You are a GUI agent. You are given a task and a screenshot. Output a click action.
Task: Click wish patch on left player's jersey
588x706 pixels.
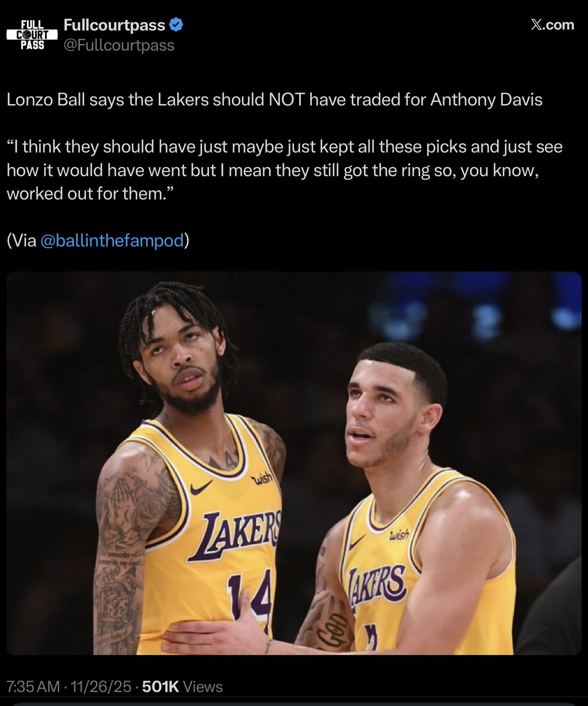click(263, 479)
